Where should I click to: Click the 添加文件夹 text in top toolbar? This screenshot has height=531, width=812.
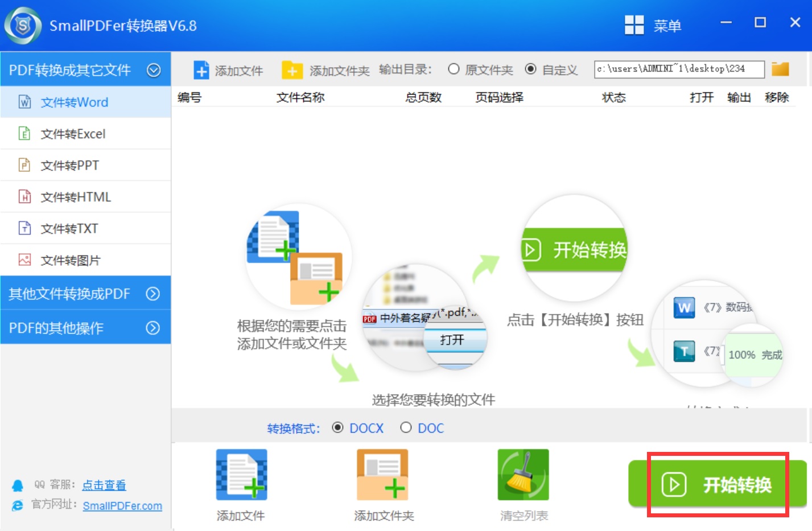click(339, 71)
